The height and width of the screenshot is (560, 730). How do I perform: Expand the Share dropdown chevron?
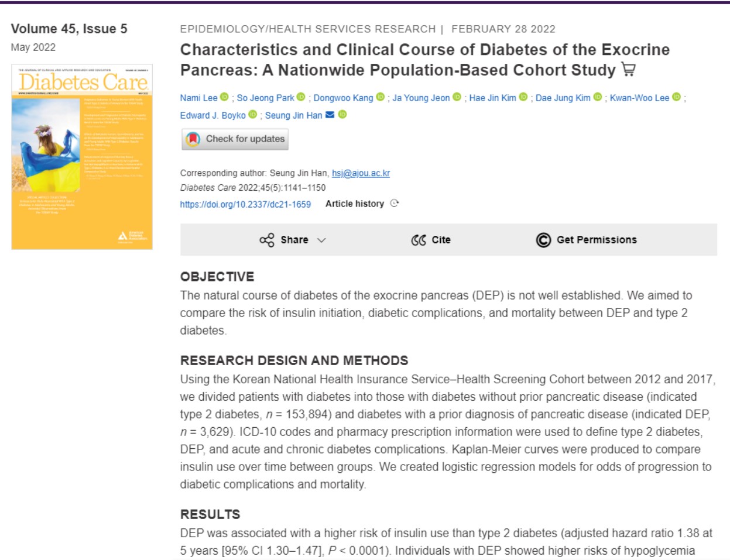[321, 240]
